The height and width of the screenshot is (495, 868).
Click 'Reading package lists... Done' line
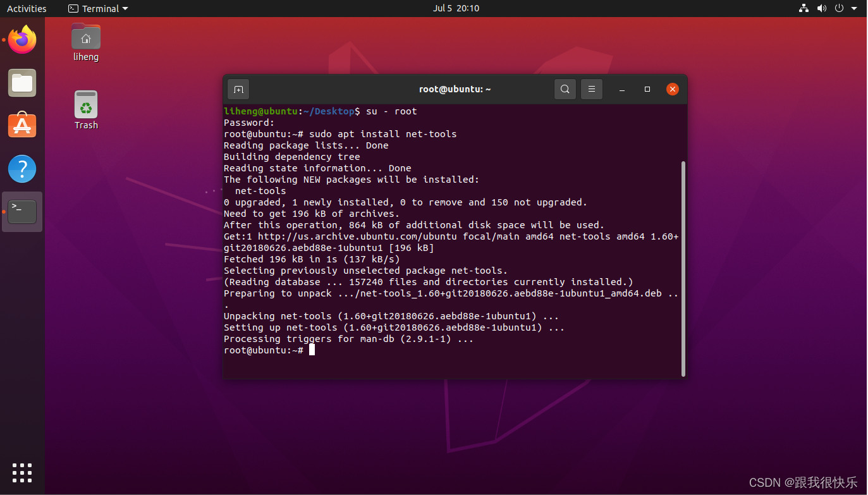point(306,145)
